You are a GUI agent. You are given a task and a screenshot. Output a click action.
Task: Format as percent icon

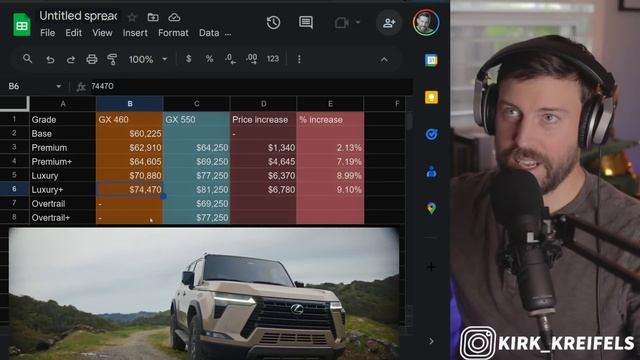[x=209, y=59]
